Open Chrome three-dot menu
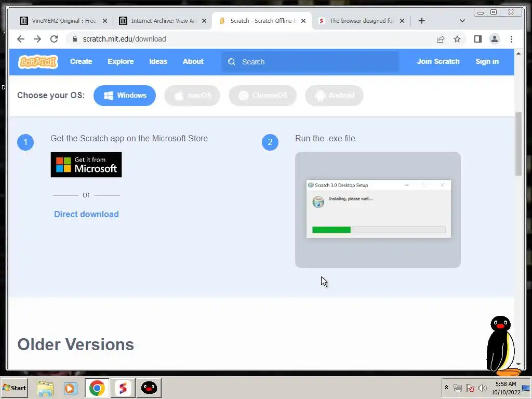The image size is (532, 399). pyautogui.click(x=511, y=39)
